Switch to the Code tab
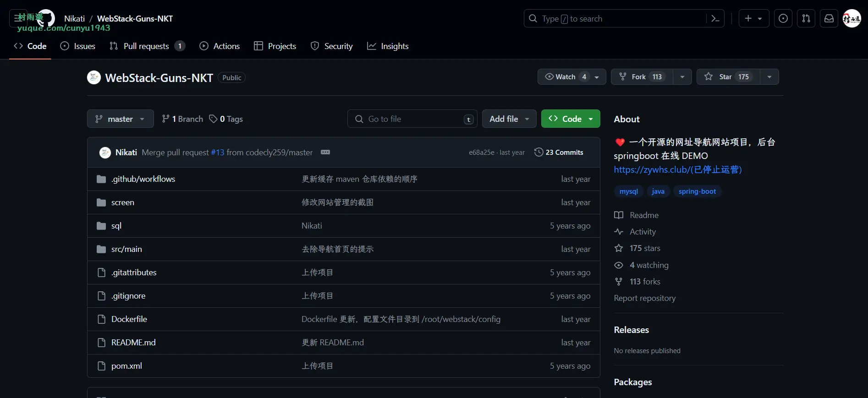This screenshot has width=868, height=398. tap(30, 46)
